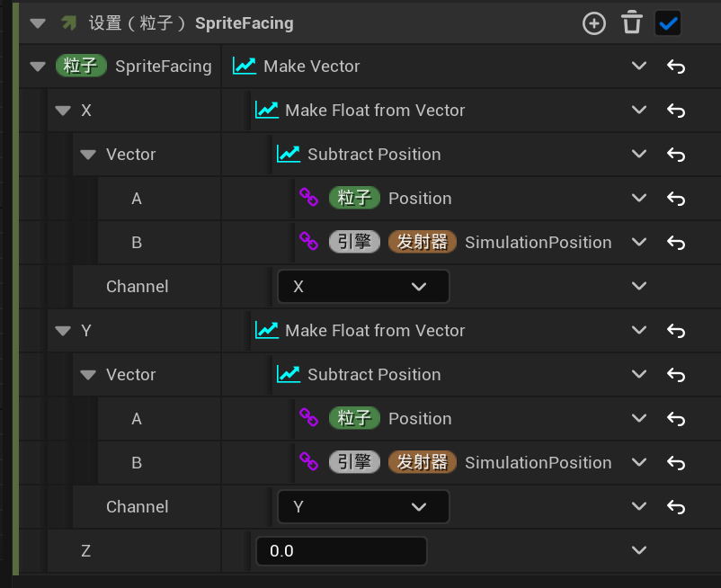Open options arrow for the Z row
This screenshot has height=588, width=721.
point(639,550)
